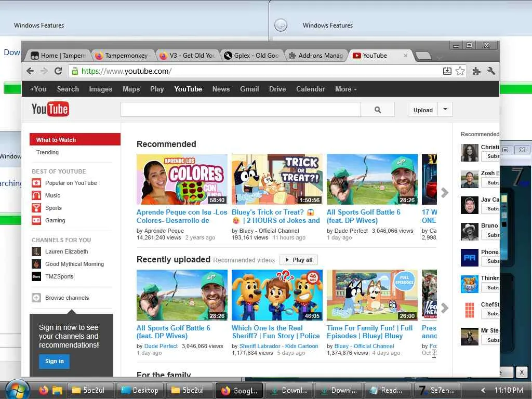Open the Read... taskbar button
The height and width of the screenshot is (399, 532).
tap(387, 391)
